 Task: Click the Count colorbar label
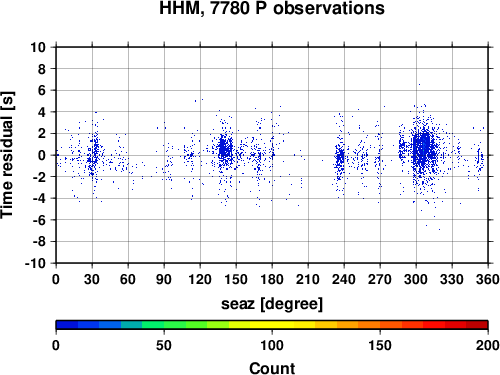[272, 368]
